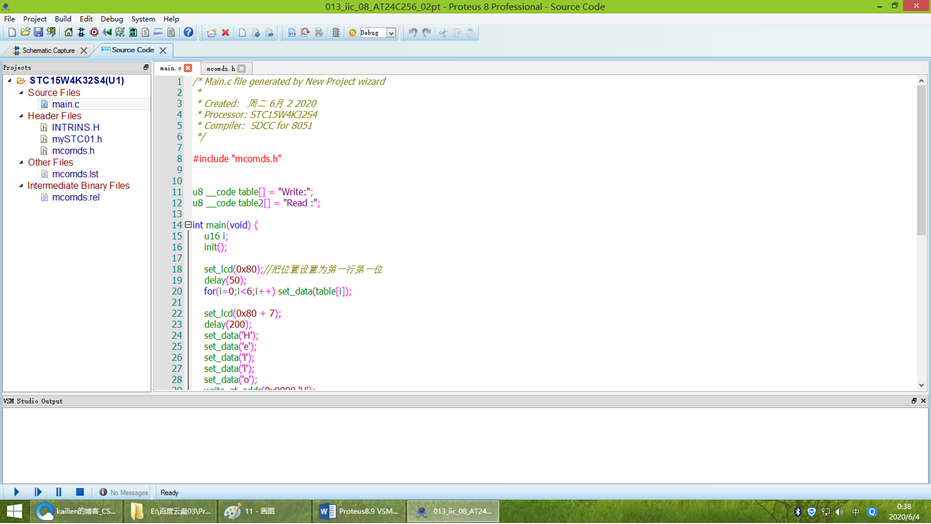Collapse the Source Files tree node
The width and height of the screenshot is (931, 524).
21,93
